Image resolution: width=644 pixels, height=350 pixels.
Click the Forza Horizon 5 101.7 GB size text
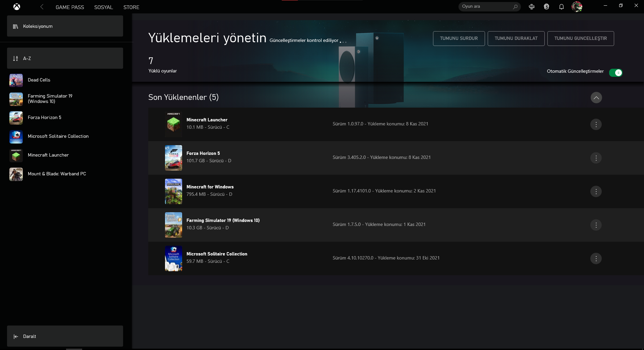pyautogui.click(x=209, y=161)
